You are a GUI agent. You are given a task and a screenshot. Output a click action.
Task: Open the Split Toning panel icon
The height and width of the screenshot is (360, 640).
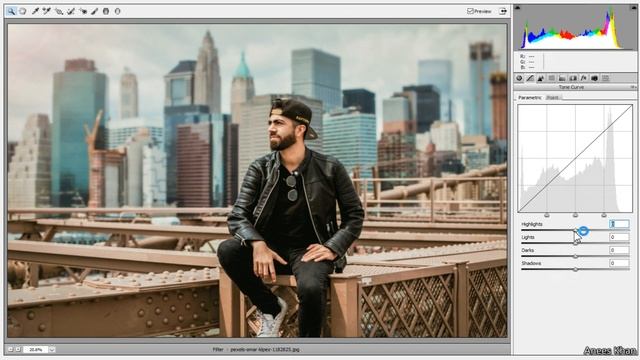click(562, 78)
